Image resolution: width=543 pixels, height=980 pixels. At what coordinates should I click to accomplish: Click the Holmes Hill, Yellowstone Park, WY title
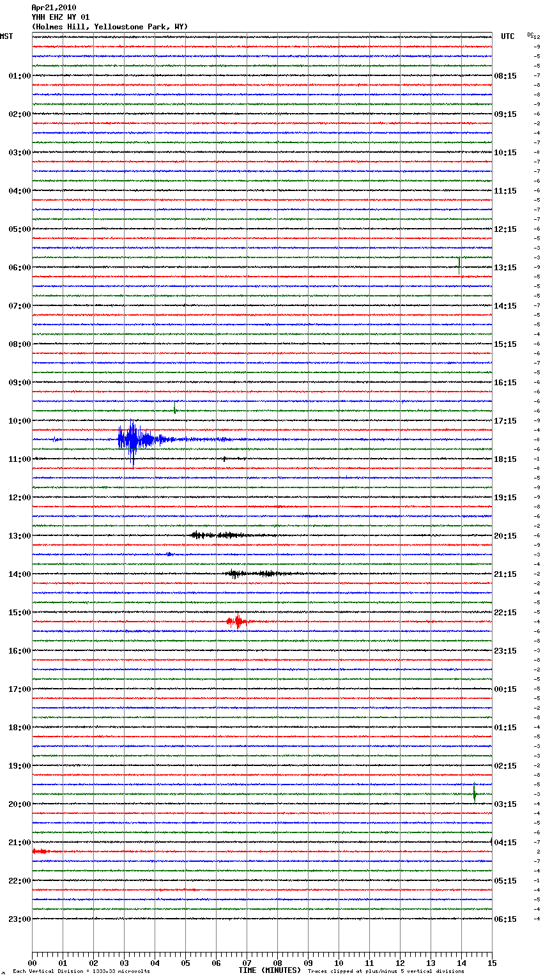110,27
